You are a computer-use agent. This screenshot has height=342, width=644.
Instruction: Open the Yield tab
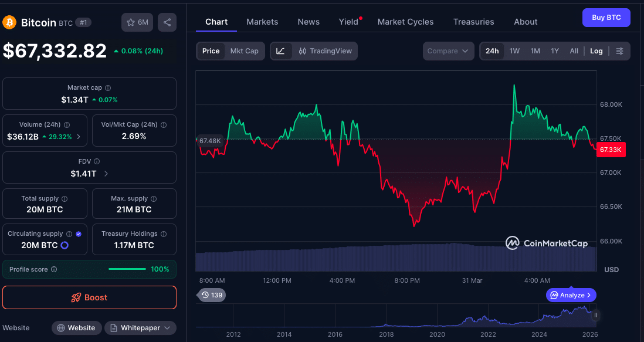[349, 22]
